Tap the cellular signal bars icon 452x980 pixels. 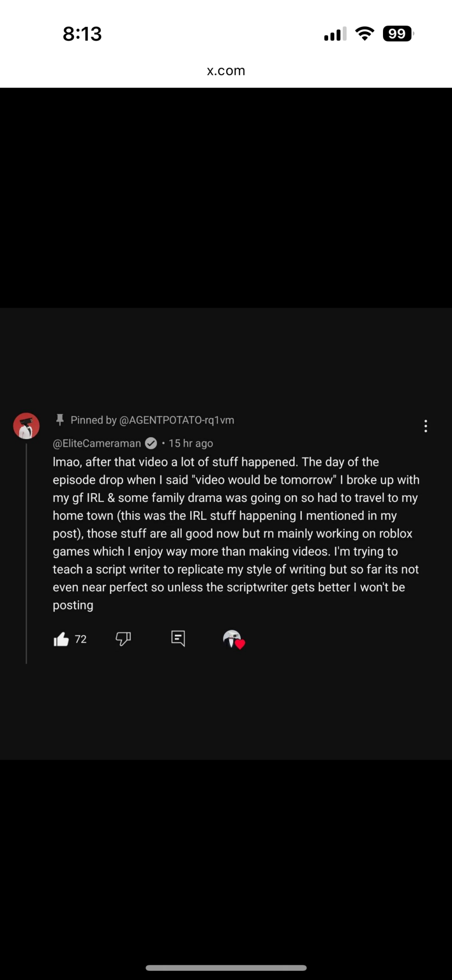pos(335,34)
